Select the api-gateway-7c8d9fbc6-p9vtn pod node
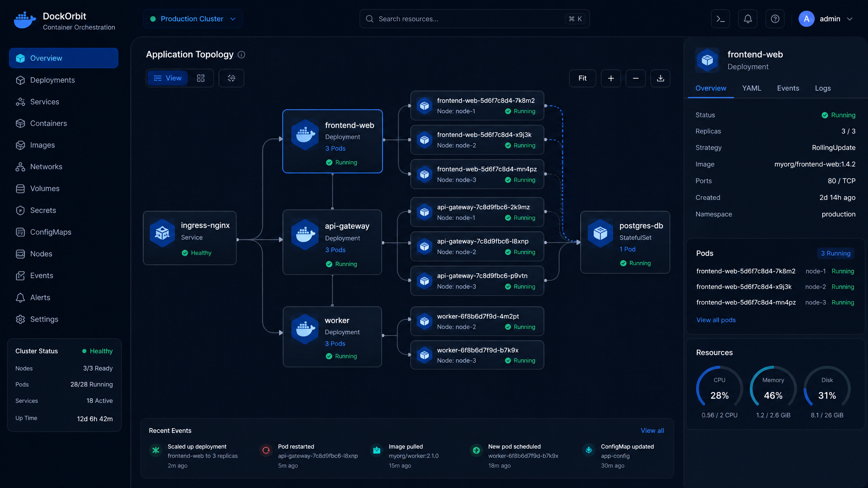Image resolution: width=868 pixels, height=488 pixels. coord(477,281)
